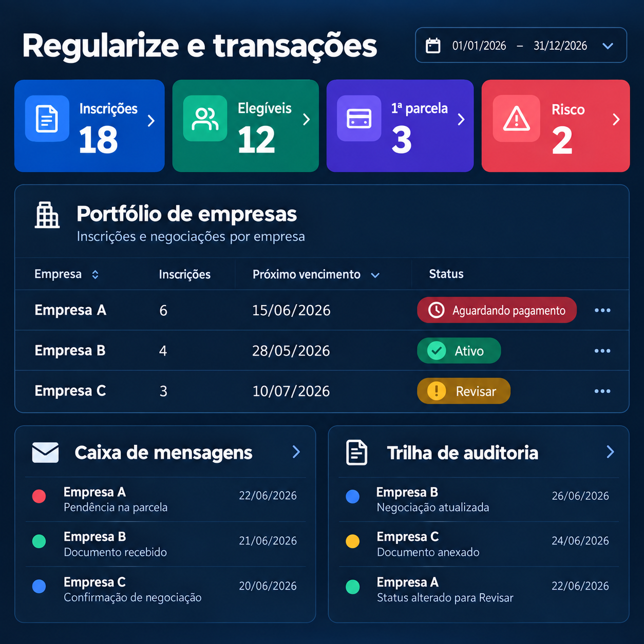This screenshot has width=644, height=644.
Task: Click the Risco count 2
Action: pyautogui.click(x=562, y=140)
